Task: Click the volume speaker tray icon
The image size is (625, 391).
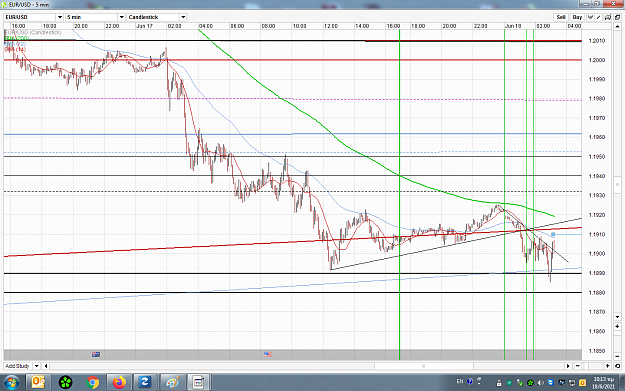Action: (541, 383)
